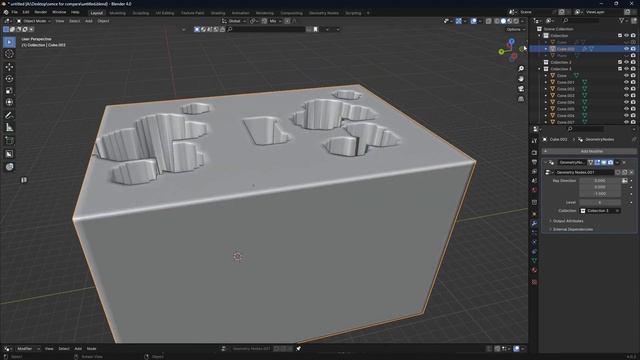Click the pan hand viewport icon
Viewport: 640px width, 360px height.
coord(521,78)
